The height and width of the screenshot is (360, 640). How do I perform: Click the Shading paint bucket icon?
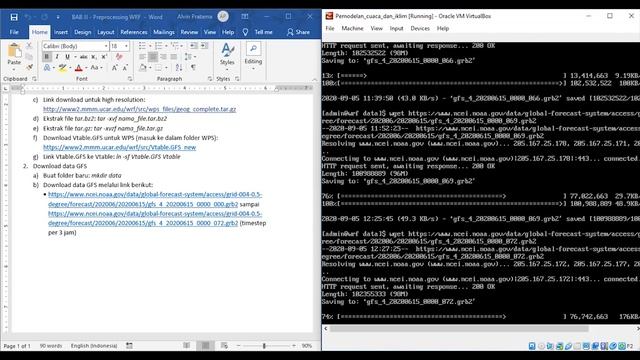[143, 68]
